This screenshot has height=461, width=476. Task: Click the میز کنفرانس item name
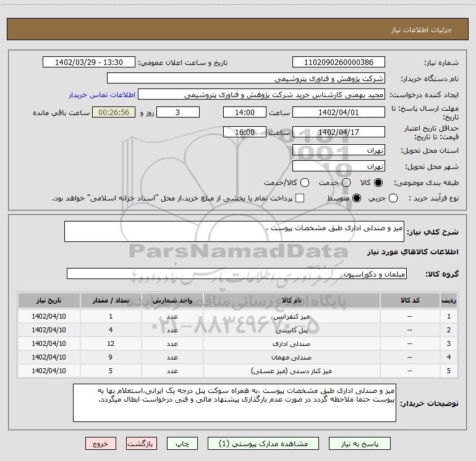tap(291, 317)
